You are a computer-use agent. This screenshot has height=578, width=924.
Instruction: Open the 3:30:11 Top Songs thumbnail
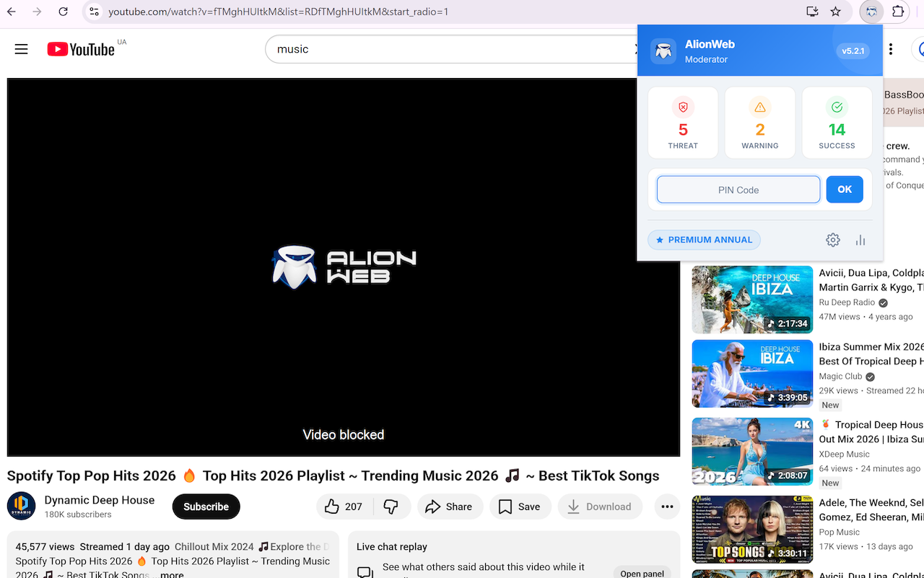(x=752, y=529)
